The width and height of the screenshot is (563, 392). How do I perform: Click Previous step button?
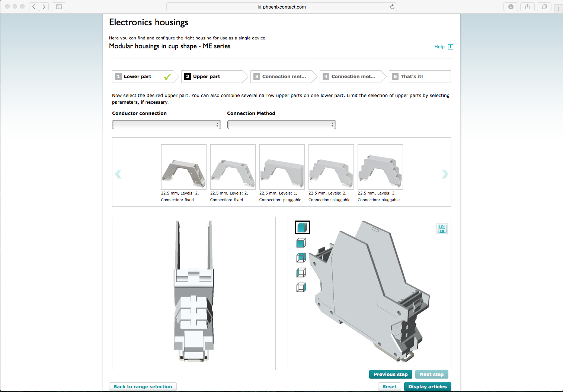click(x=391, y=375)
